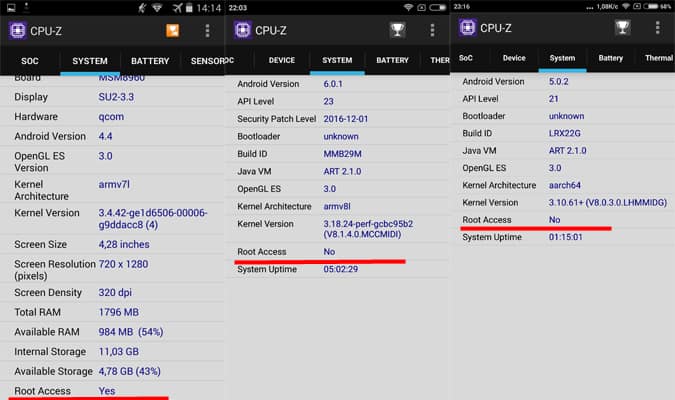Select Build ID value MMB29M
Screen dimensions: 675x400
[x=342, y=154]
